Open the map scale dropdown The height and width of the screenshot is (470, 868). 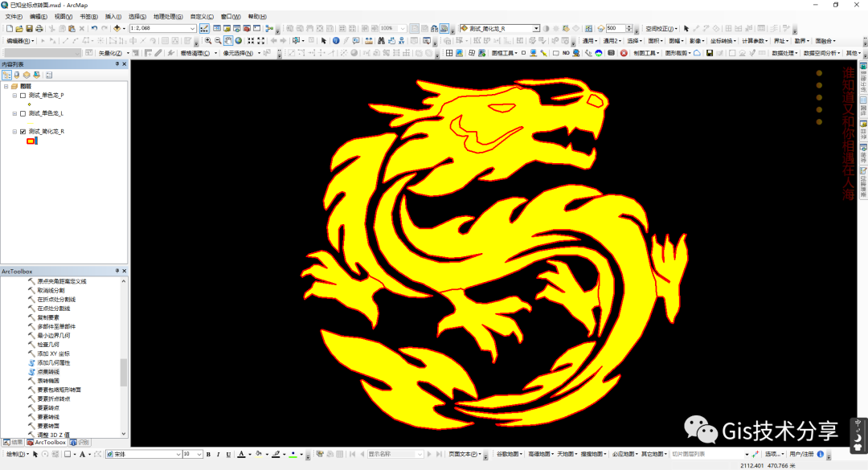point(192,29)
